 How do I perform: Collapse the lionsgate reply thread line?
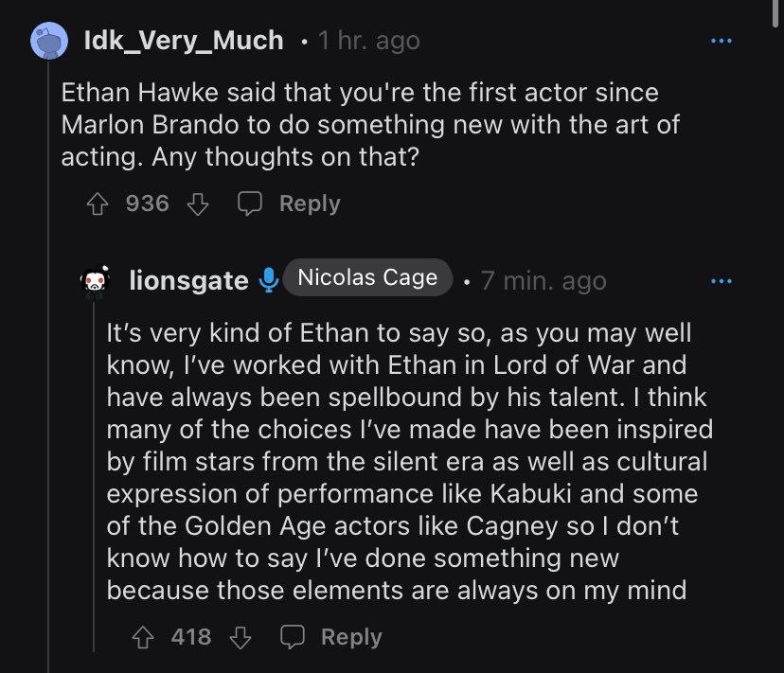(x=94, y=476)
